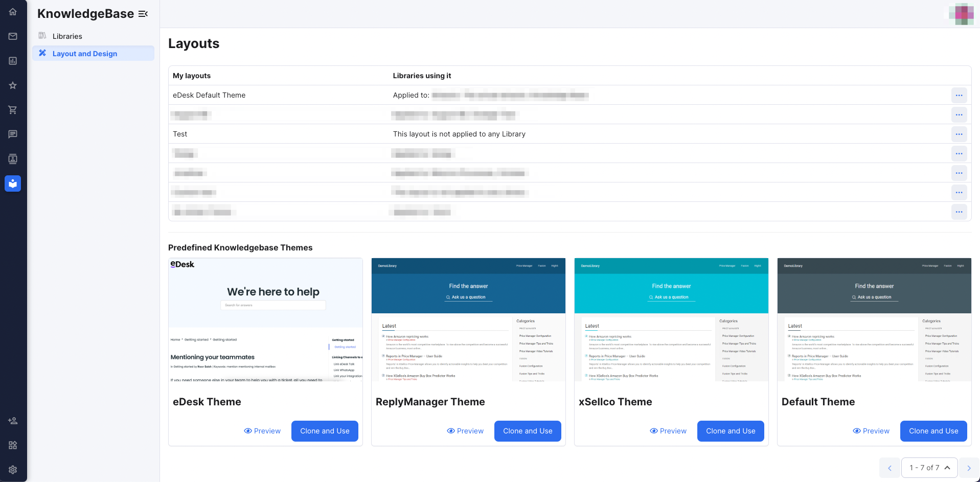This screenshot has width=980, height=482.
Task: Open the Insights chart icon
Action: pos(13,61)
